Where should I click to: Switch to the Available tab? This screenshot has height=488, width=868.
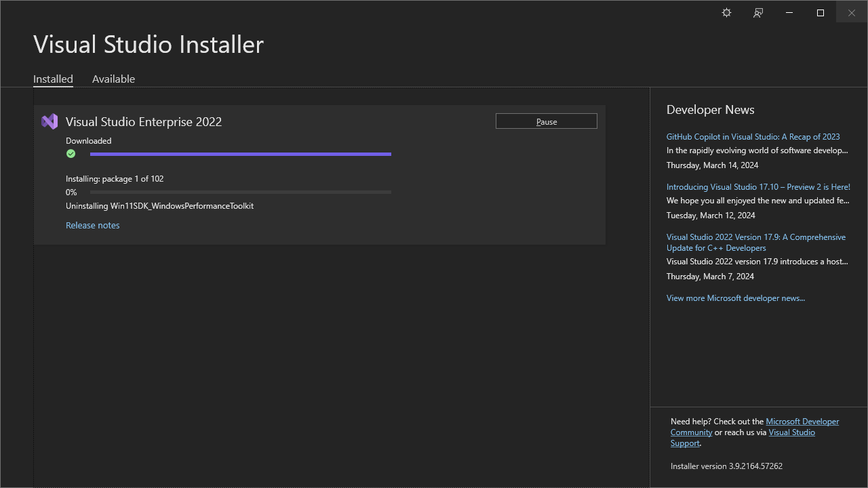(113, 79)
